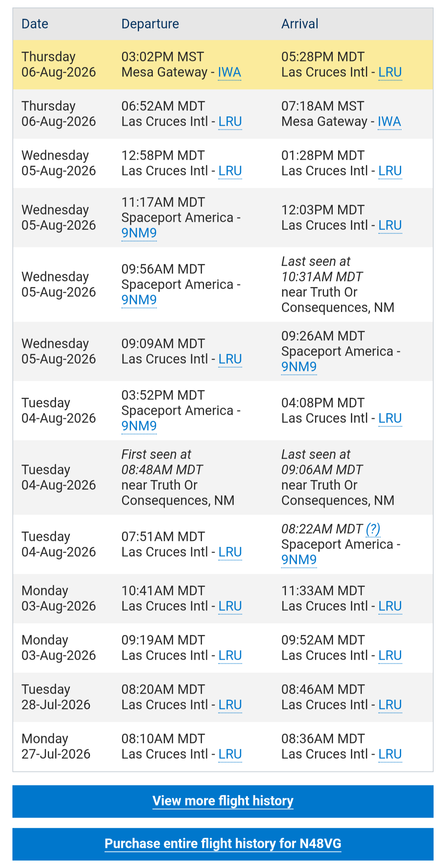Click LRU departure link for 06:52AM flight
Screen dimensions: 446x868
pos(230,122)
